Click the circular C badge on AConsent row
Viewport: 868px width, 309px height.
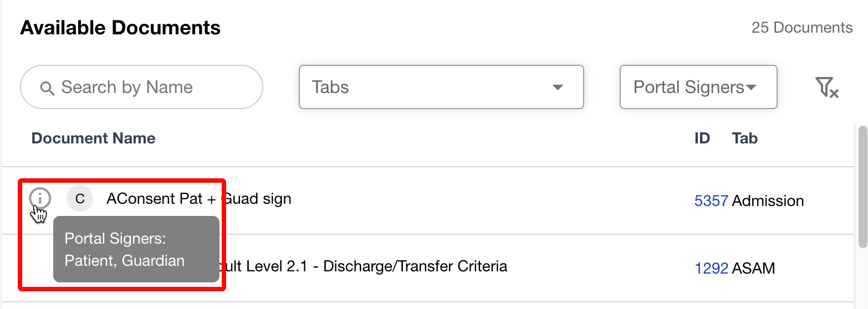pos(80,199)
